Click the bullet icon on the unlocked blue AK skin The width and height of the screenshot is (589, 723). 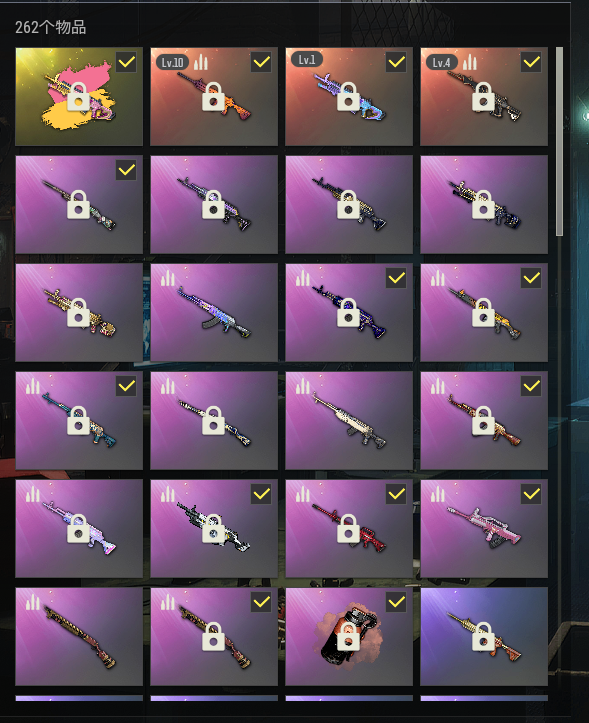tap(167, 278)
